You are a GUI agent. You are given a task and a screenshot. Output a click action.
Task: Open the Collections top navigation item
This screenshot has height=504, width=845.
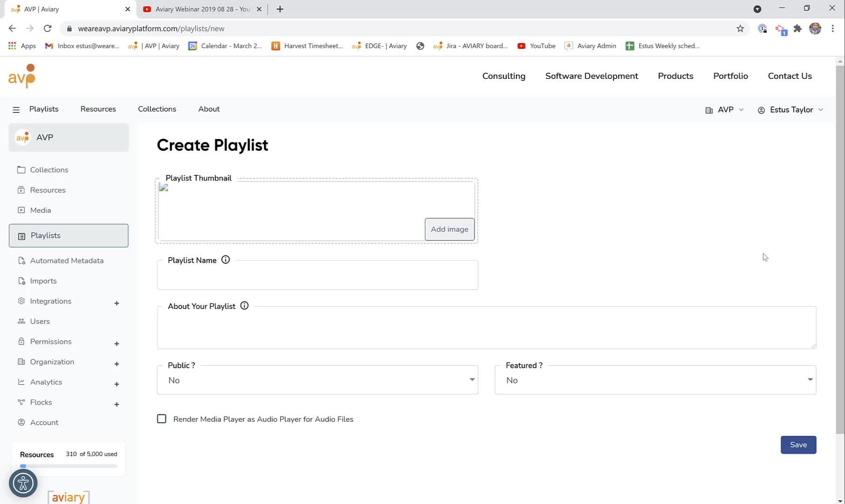click(x=157, y=109)
